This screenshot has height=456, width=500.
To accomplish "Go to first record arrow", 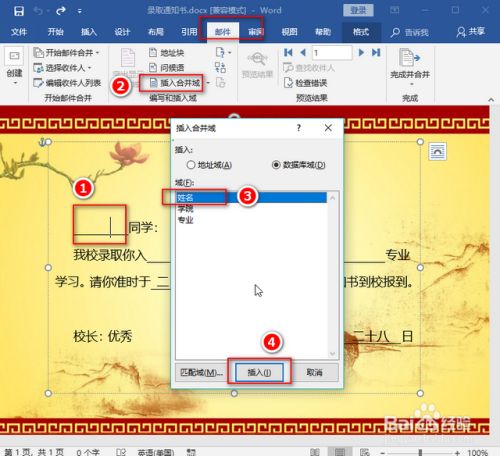I will [x=288, y=52].
